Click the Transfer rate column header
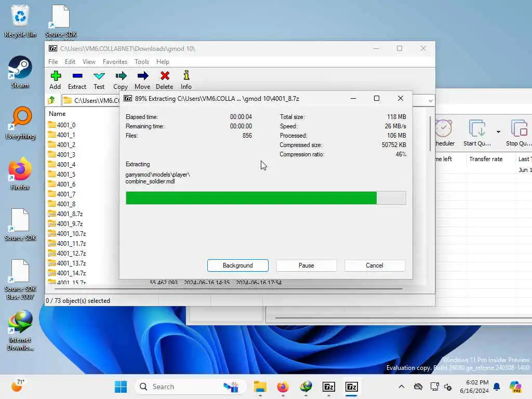The height and width of the screenshot is (399, 532). [x=486, y=159]
